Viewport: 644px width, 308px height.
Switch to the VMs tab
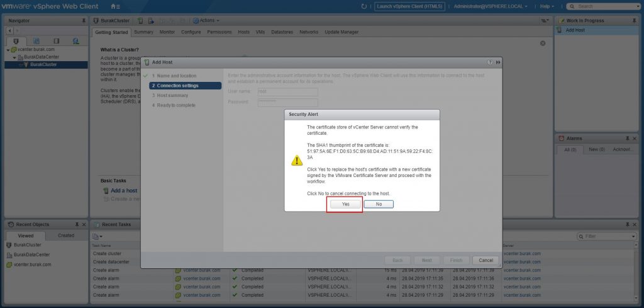pyautogui.click(x=260, y=32)
